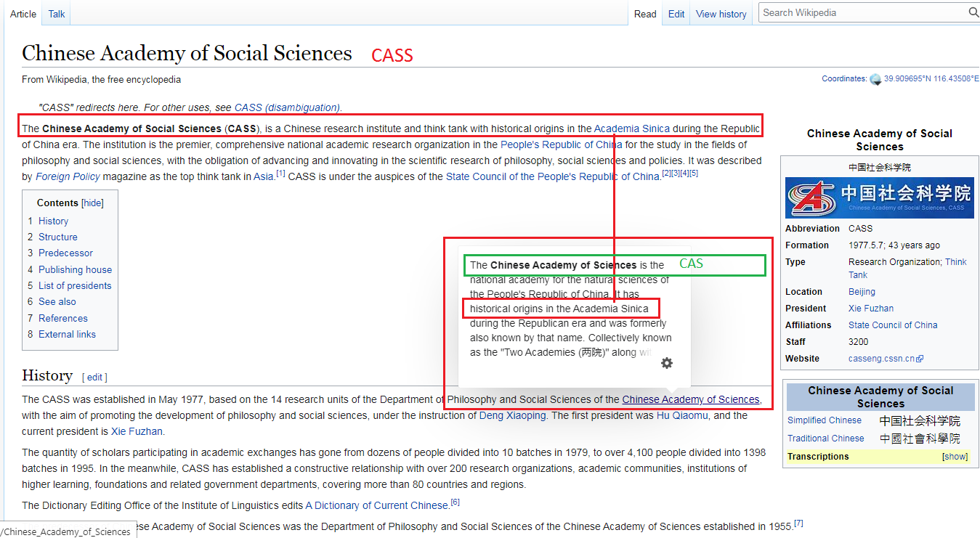Image resolution: width=980 pixels, height=538 pixels.
Task: Jump to External links in contents
Action: tap(67, 334)
